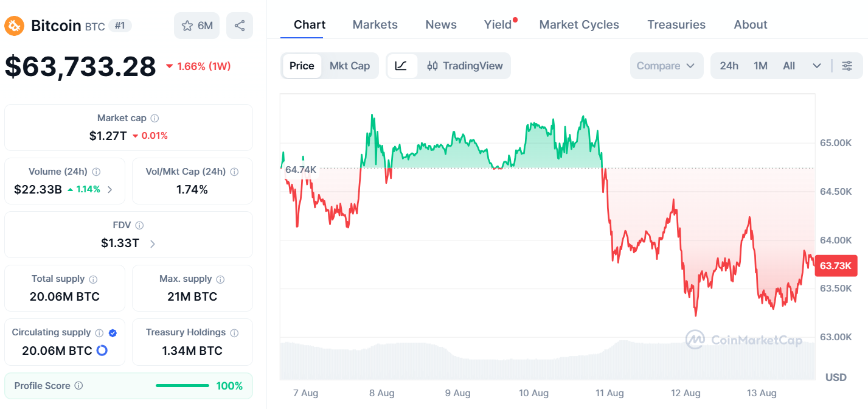Screen dimensions: 868x409
Task: Open the share icon button
Action: coord(240,26)
